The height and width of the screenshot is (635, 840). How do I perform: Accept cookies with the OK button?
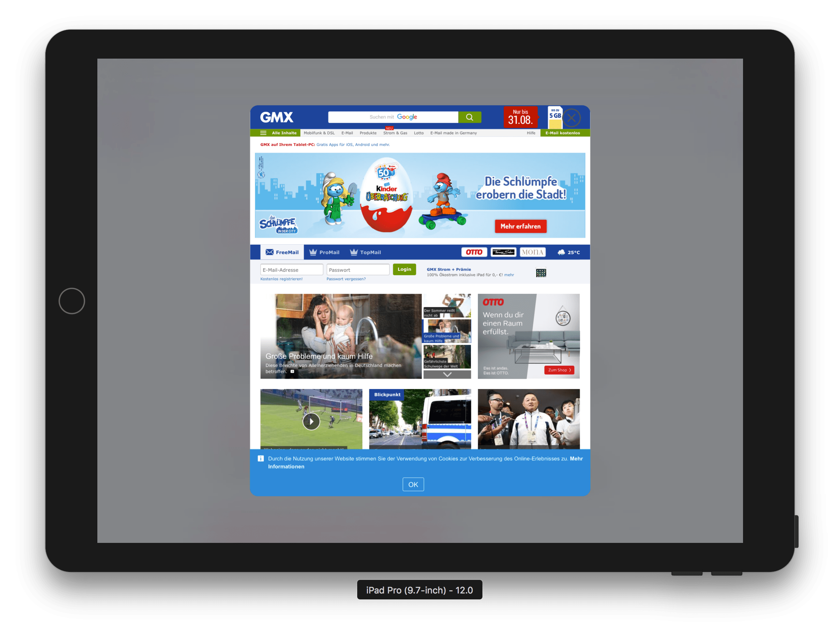[x=413, y=484]
